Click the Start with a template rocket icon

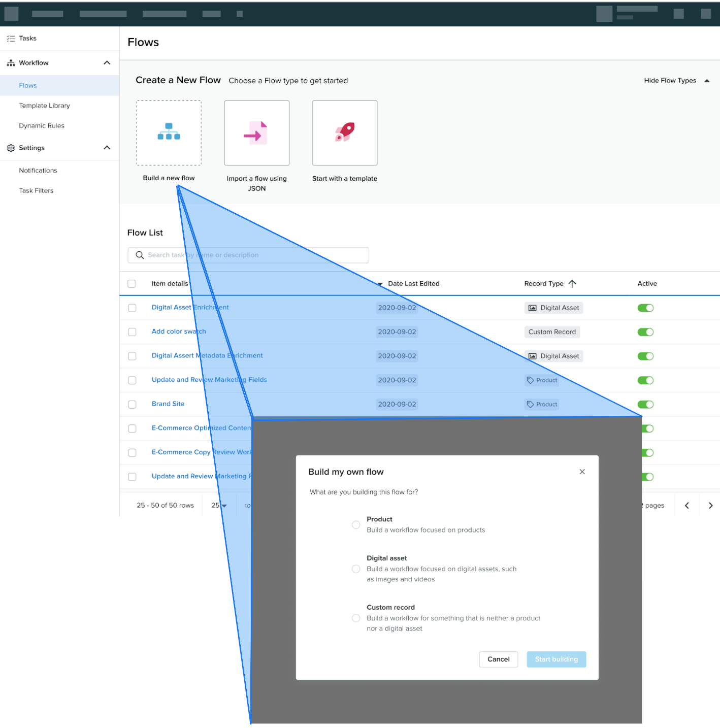pos(344,133)
